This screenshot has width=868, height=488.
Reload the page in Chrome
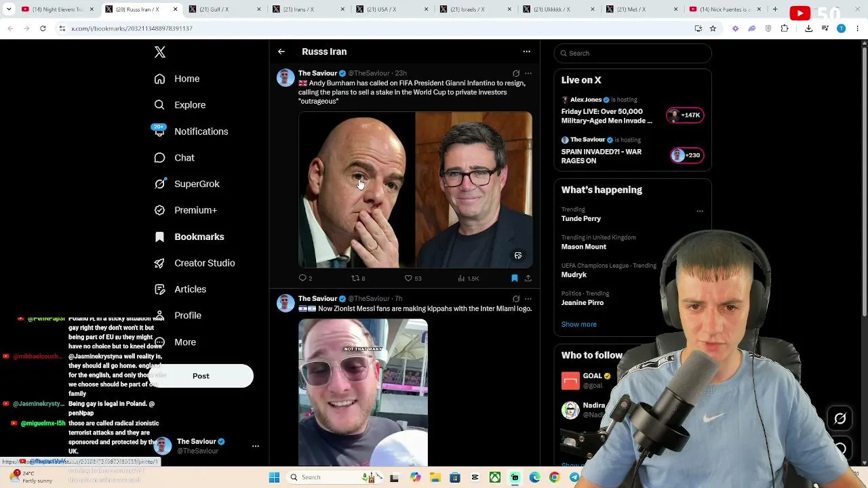pos(43,28)
